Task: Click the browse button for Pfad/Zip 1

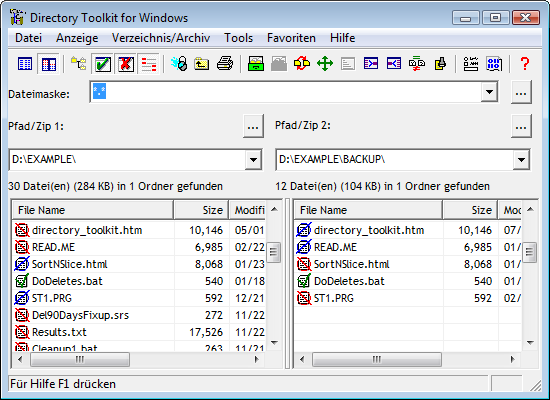Action: tap(253, 126)
